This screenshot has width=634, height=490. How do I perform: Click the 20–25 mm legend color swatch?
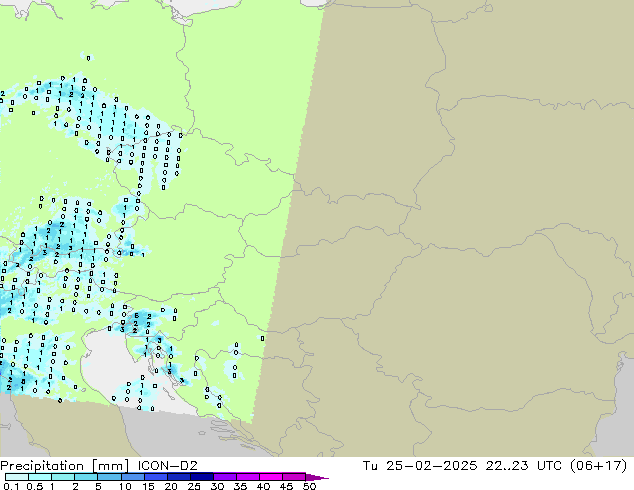(x=178, y=477)
